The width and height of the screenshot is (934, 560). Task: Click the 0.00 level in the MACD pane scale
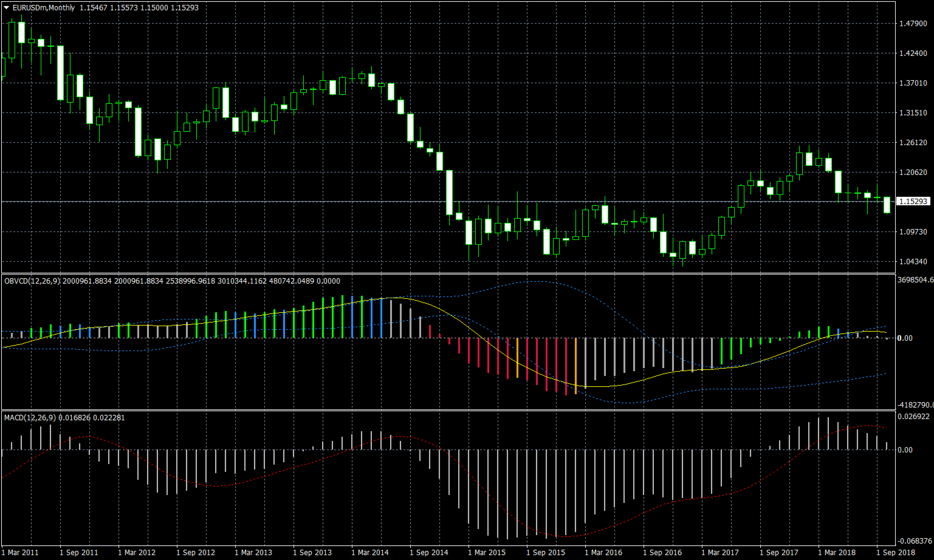point(905,450)
